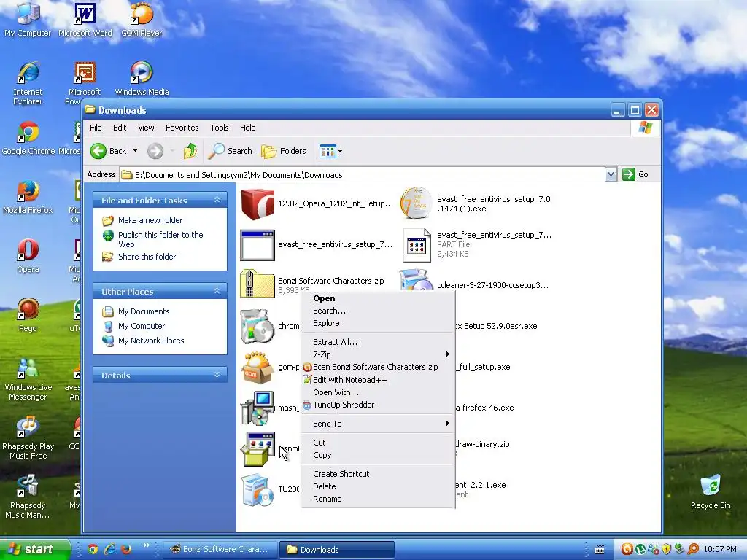Expand the Details panel
The width and height of the screenshot is (747, 560).
[x=217, y=375]
